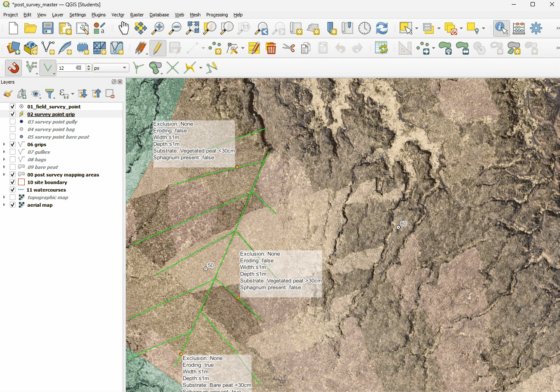This screenshot has width=560, height=392.
Task: Click the snapping tolerance value field
Action: point(66,68)
